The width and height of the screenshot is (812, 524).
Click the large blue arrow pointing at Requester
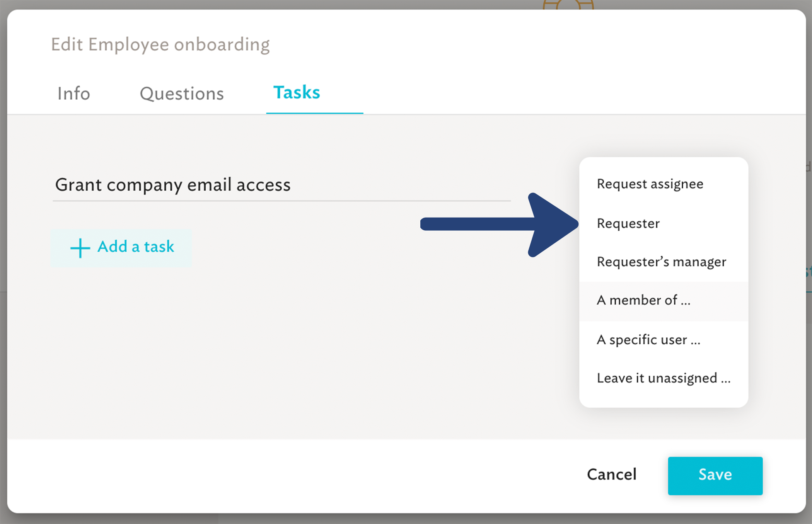499,225
